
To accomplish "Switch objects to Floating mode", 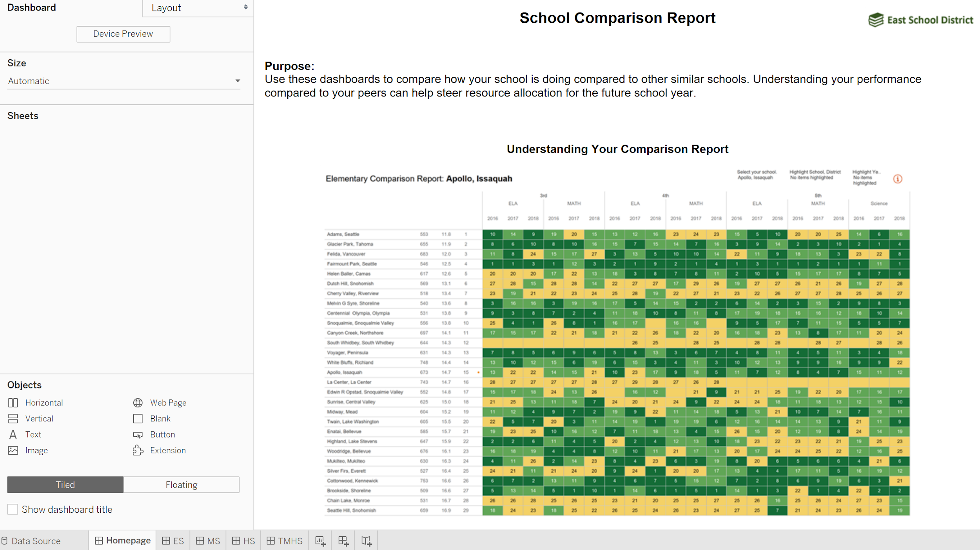I will 181,485.
